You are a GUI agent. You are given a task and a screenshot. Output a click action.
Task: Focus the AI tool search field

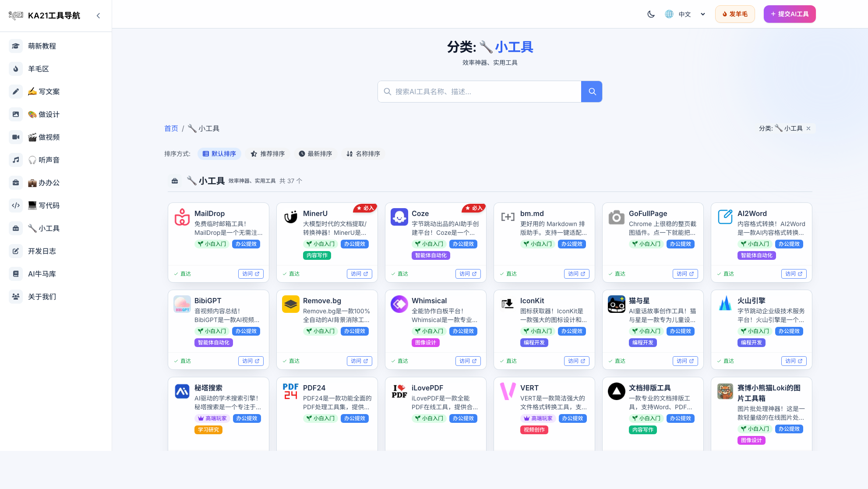tap(480, 92)
